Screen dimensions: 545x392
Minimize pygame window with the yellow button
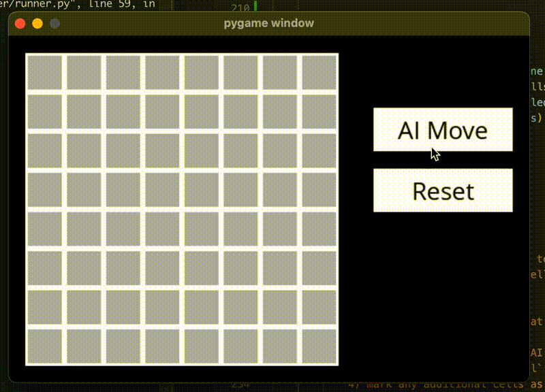coord(37,24)
